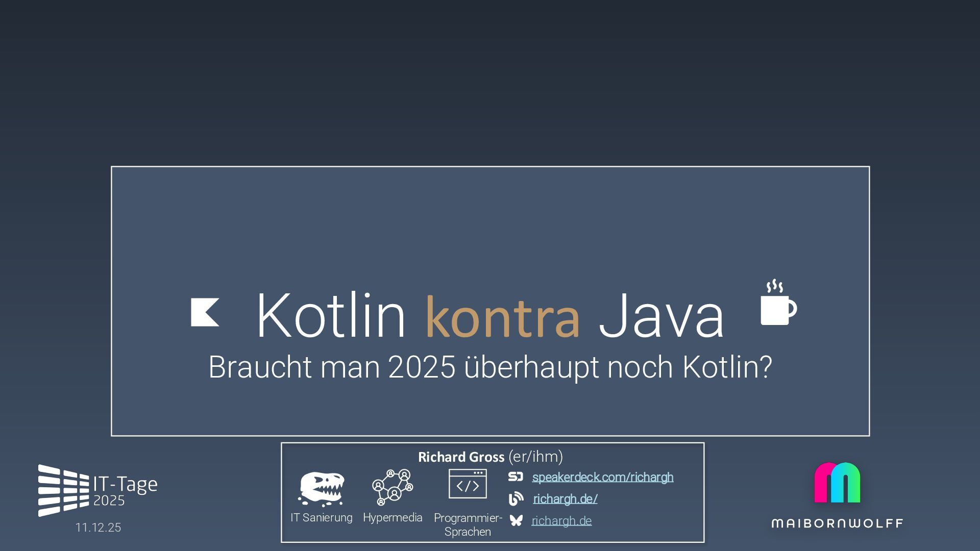Click the IT Sanierung label

pos(322,517)
